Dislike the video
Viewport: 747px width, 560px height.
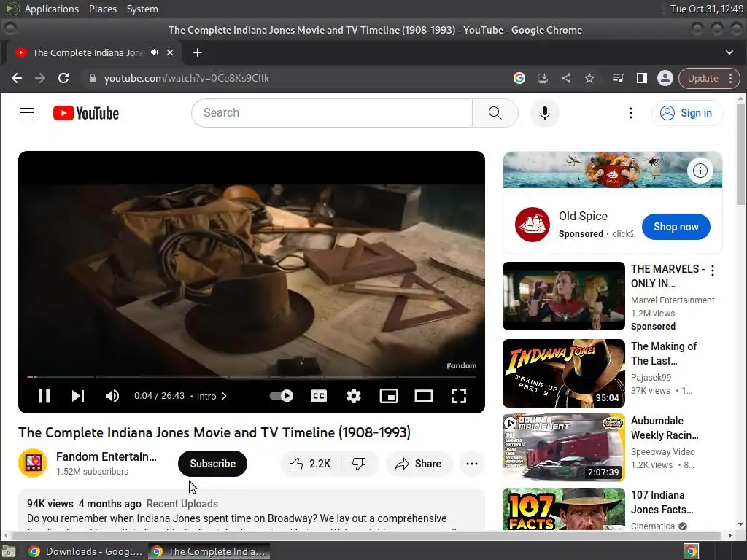359,464
